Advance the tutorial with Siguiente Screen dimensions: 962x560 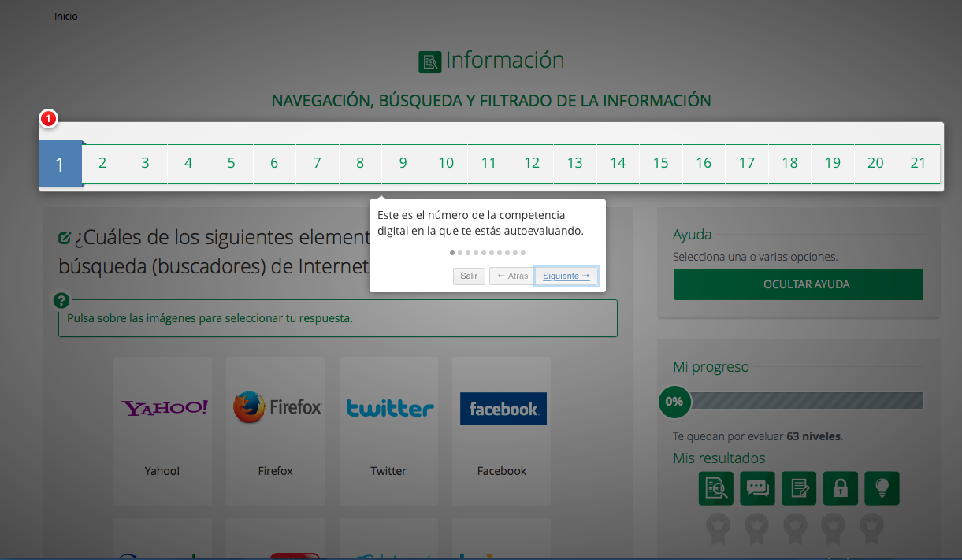(566, 276)
